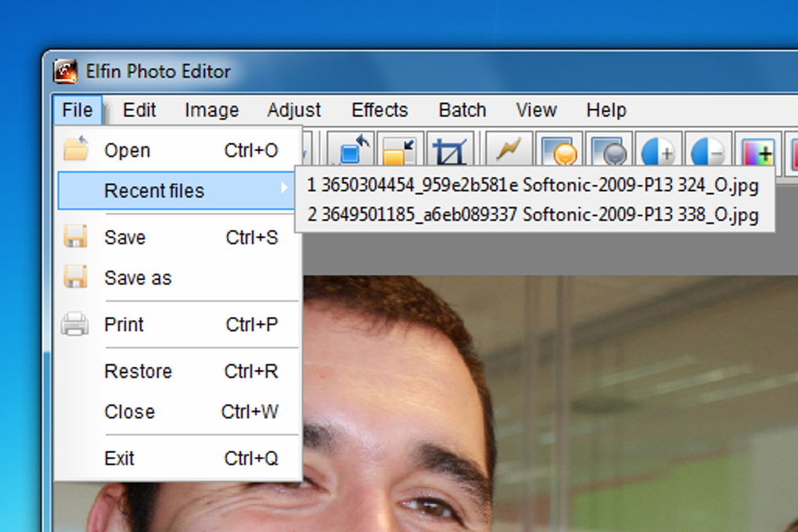This screenshot has height=532, width=798.
Task: Open the Effects menu
Action: pyautogui.click(x=379, y=110)
